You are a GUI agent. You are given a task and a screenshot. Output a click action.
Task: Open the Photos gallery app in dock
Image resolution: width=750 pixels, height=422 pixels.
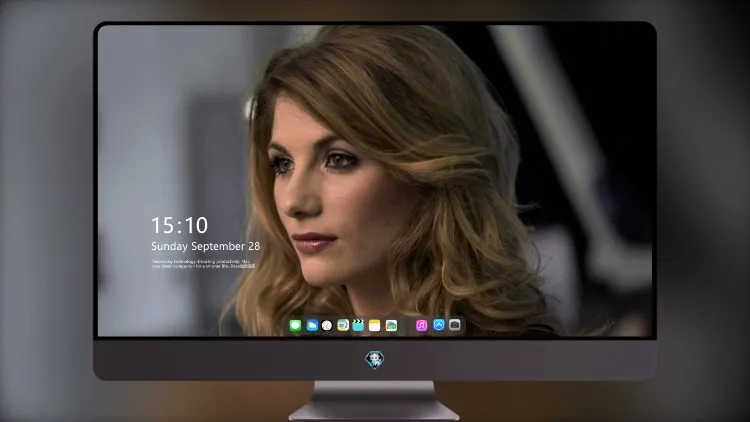tap(391, 326)
